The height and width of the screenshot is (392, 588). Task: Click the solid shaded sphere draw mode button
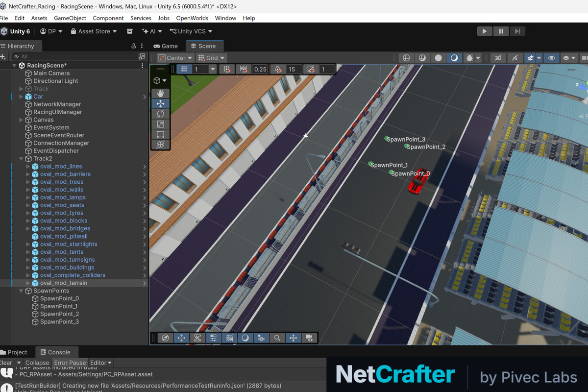tap(438, 58)
